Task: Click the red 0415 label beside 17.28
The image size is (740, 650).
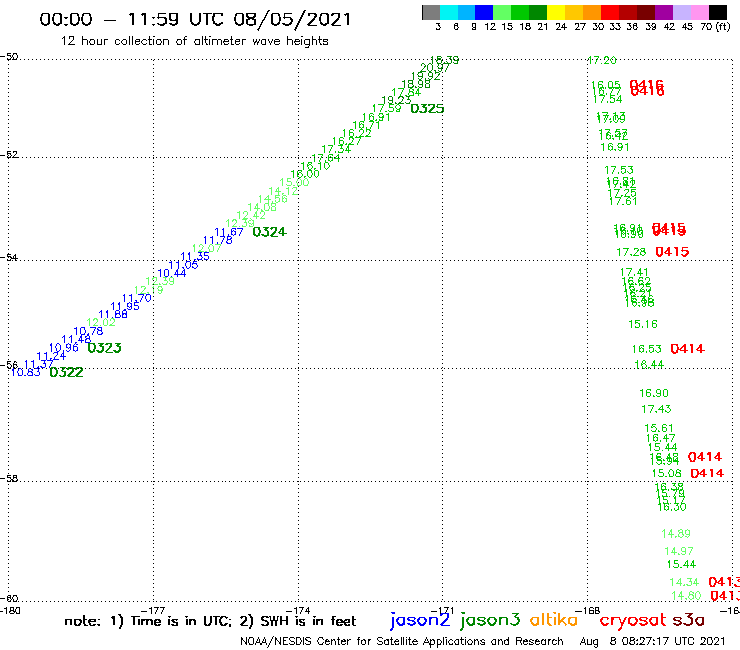Action: click(x=673, y=252)
